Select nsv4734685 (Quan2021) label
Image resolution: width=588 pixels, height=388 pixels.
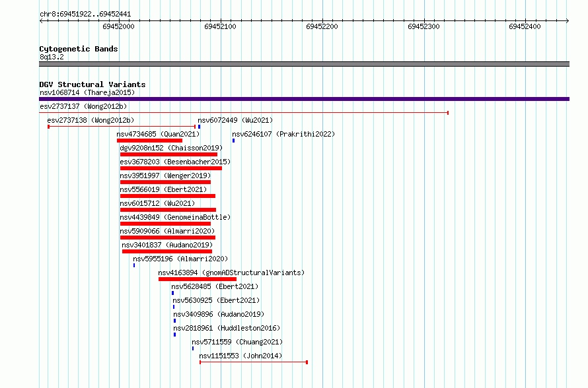(x=158, y=134)
